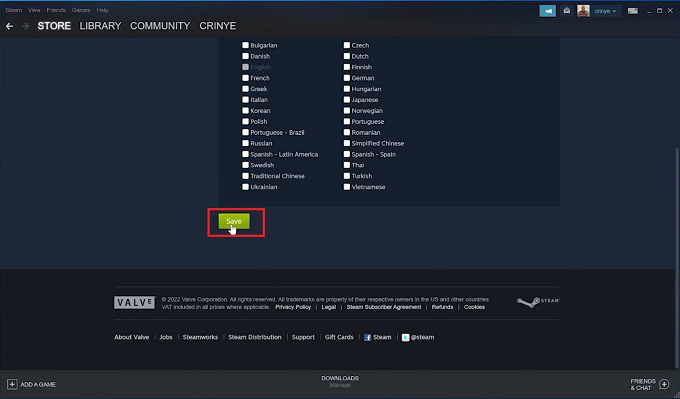This screenshot has width=680, height=399.
Task: Check the Ukrainian language box
Action: tap(245, 186)
